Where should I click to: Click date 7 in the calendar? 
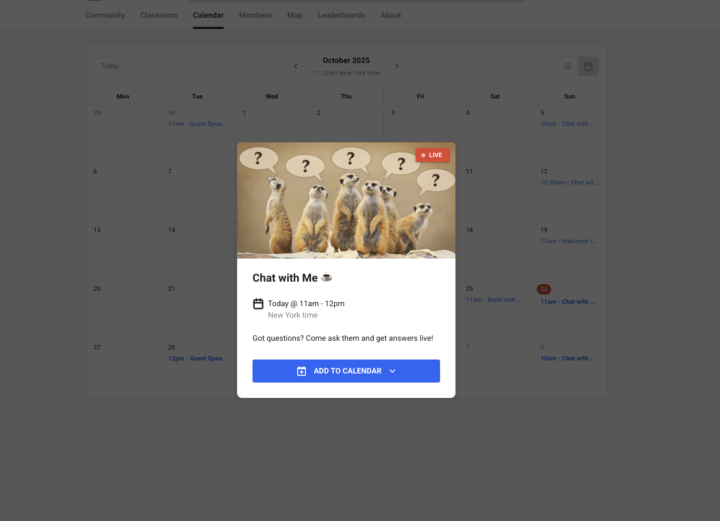click(169, 172)
